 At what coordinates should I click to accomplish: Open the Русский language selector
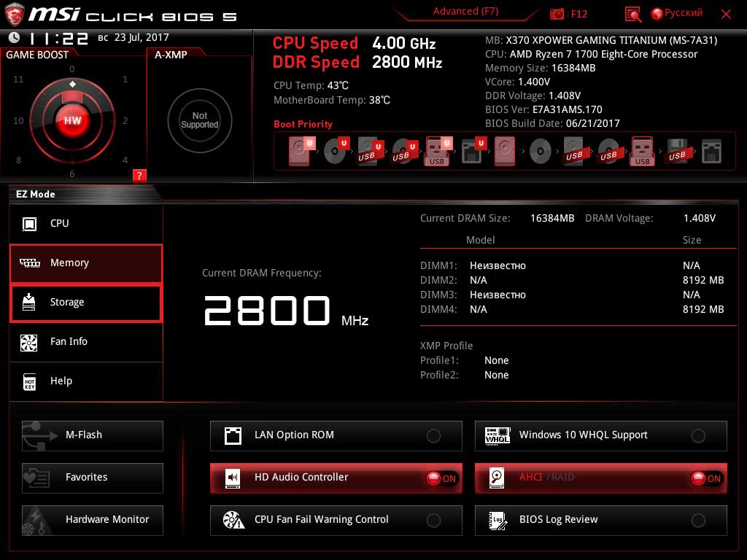(677, 13)
